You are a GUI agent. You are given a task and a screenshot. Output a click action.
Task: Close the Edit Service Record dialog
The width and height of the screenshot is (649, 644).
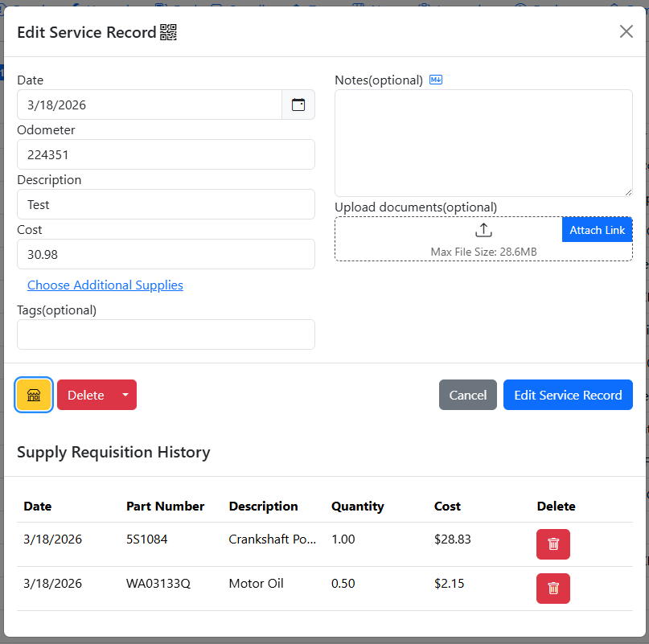[x=626, y=31]
